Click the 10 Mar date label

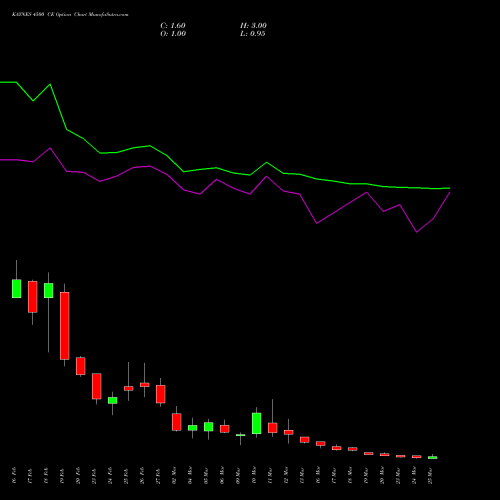(x=254, y=475)
